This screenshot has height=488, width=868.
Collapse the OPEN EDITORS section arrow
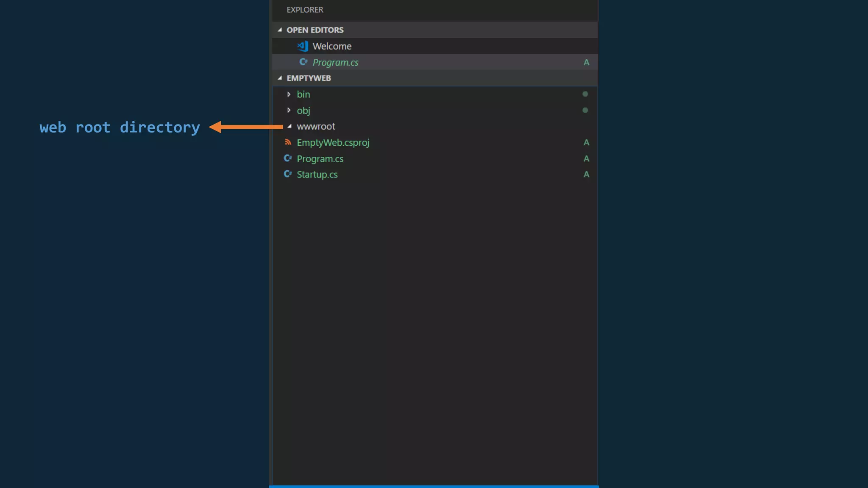pos(280,30)
